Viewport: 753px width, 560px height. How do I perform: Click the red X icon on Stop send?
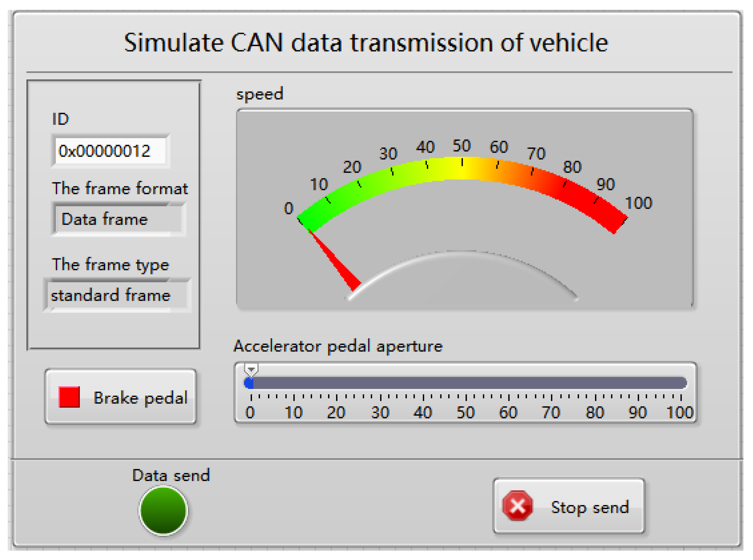click(x=517, y=506)
